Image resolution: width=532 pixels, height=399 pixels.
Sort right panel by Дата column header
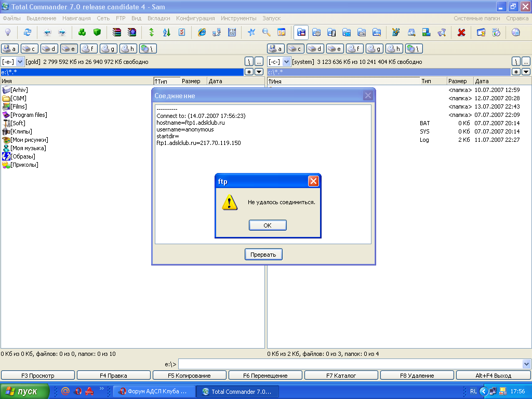point(502,81)
